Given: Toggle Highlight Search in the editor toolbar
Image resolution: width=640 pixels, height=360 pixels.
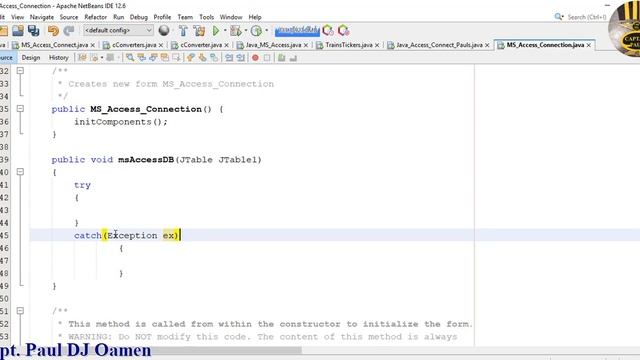Looking at the screenshot, I should [x=164, y=58].
